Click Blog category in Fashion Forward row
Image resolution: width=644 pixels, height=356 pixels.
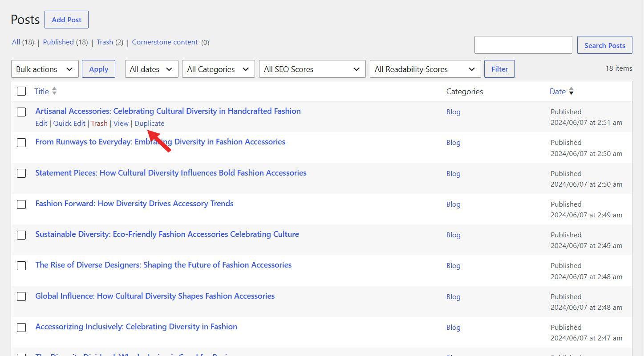click(x=453, y=204)
